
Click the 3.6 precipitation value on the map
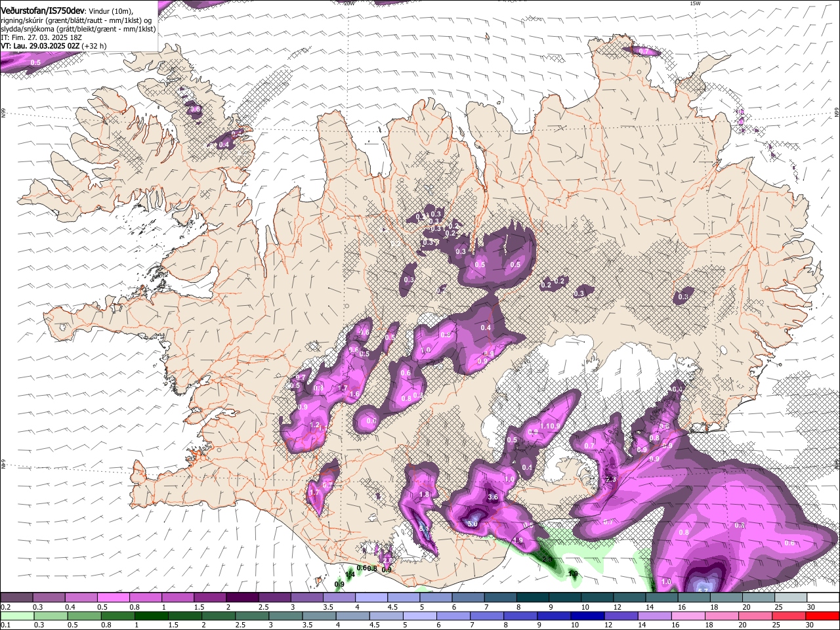493,497
